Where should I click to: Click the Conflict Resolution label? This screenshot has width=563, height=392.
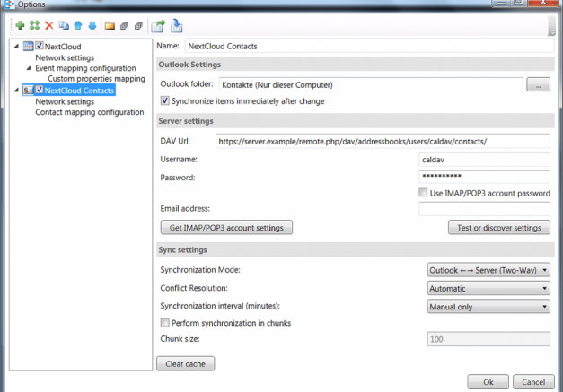coord(194,288)
